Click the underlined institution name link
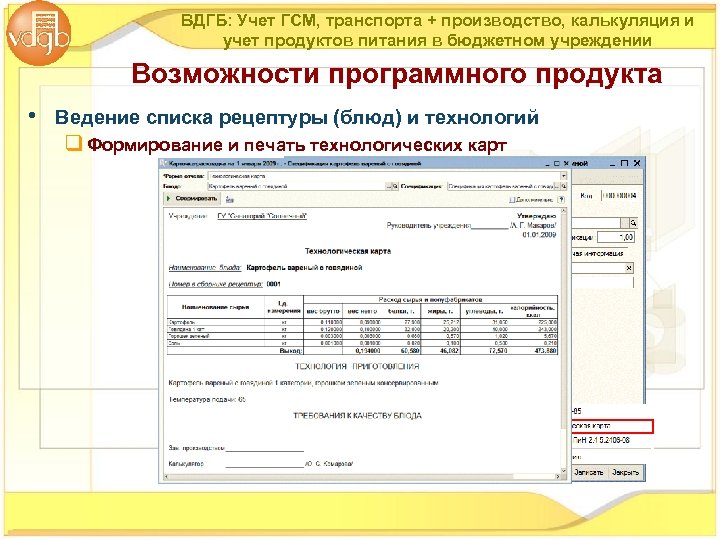Image resolution: width=720 pixels, height=540 pixels. 262,216
